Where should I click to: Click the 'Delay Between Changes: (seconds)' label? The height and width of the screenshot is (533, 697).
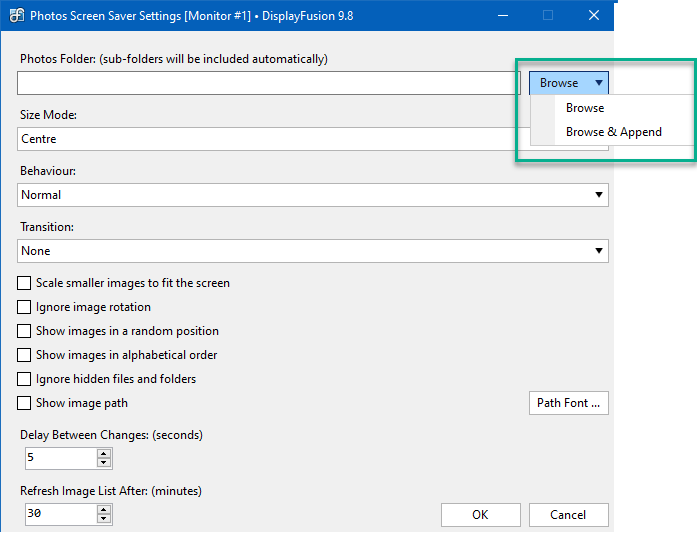point(111,435)
